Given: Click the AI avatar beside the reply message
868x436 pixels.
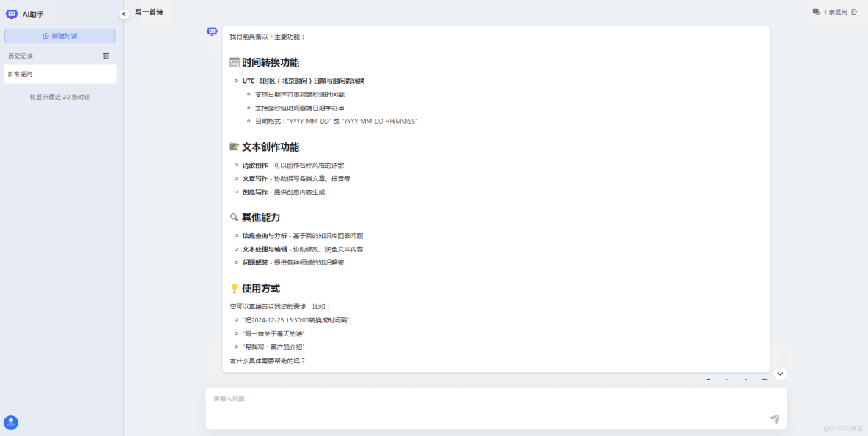Looking at the screenshot, I should pos(211,30).
